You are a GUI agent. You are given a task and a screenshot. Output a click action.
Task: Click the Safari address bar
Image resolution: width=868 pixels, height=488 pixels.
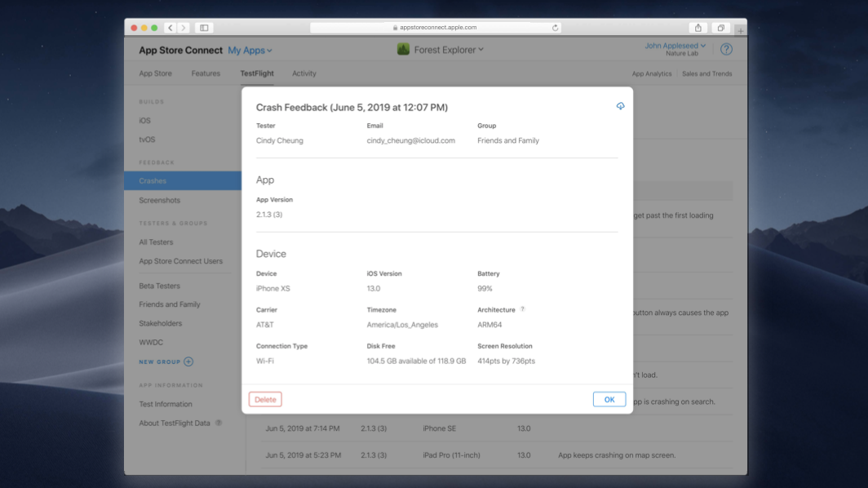[435, 28]
